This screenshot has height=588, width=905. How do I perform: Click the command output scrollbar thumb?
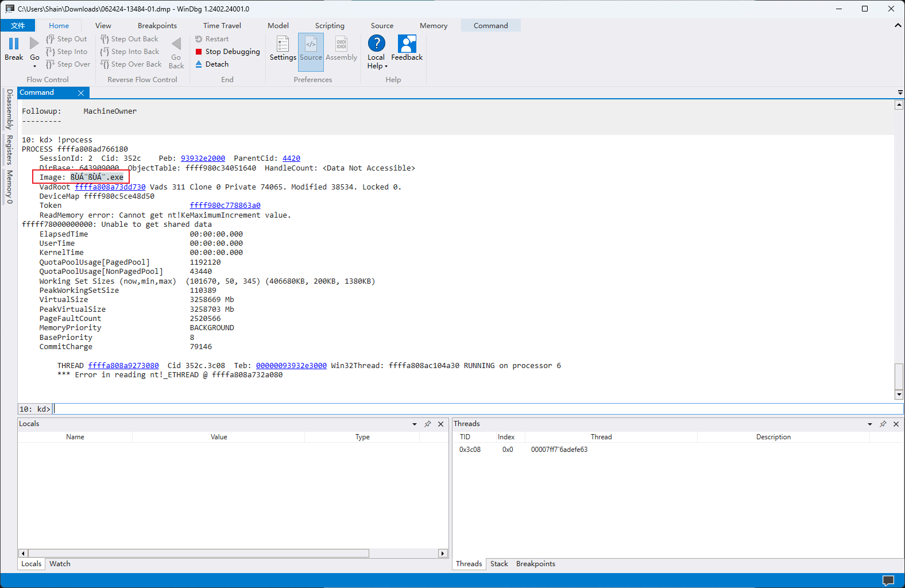click(x=899, y=376)
